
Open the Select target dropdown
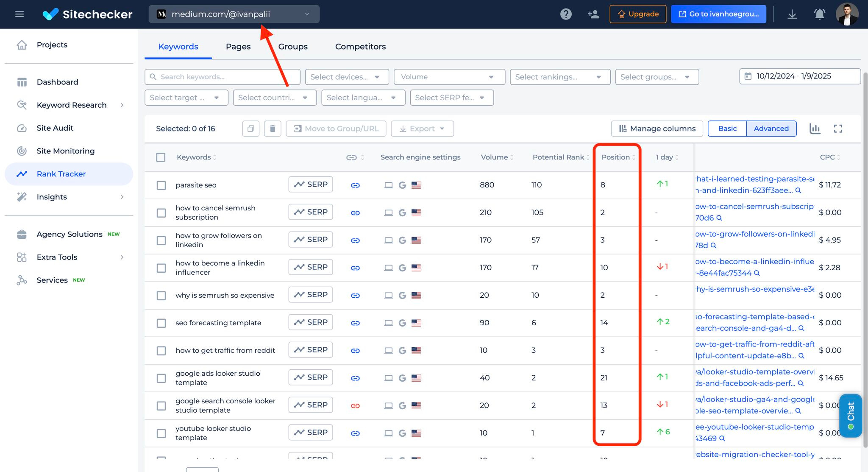186,98
